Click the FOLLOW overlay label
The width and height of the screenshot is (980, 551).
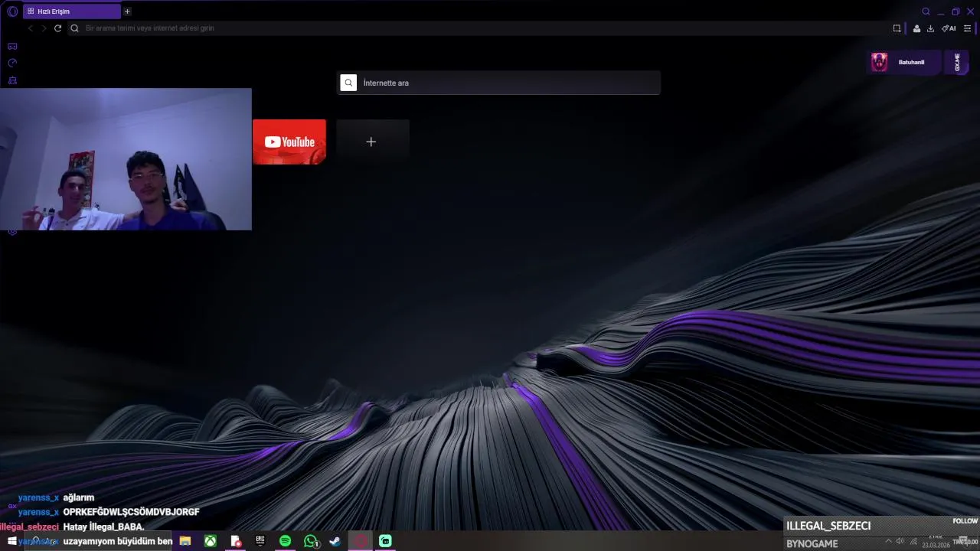[x=965, y=521]
